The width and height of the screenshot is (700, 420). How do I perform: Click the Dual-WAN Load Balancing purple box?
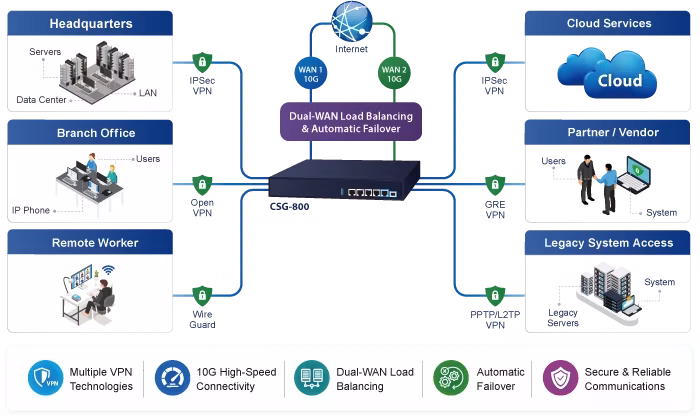[x=351, y=122]
